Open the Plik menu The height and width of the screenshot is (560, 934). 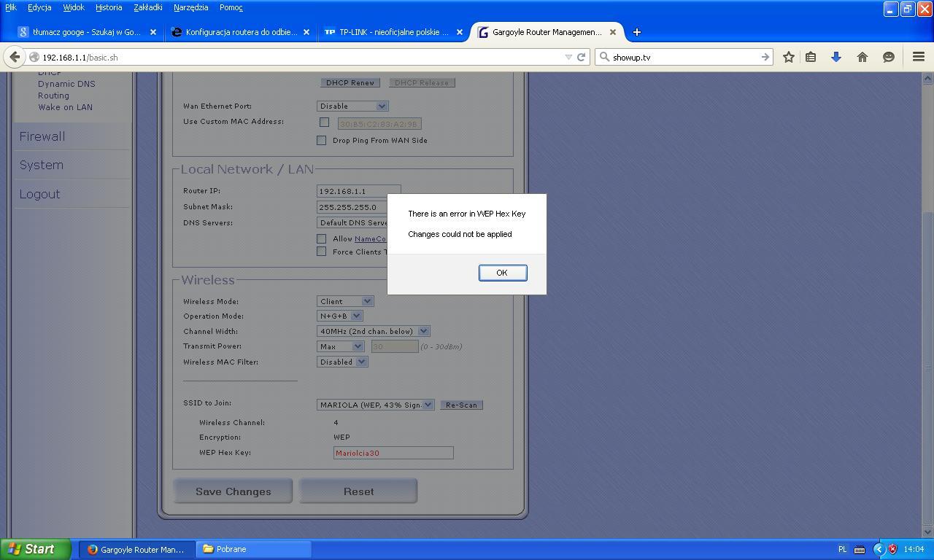coord(11,7)
